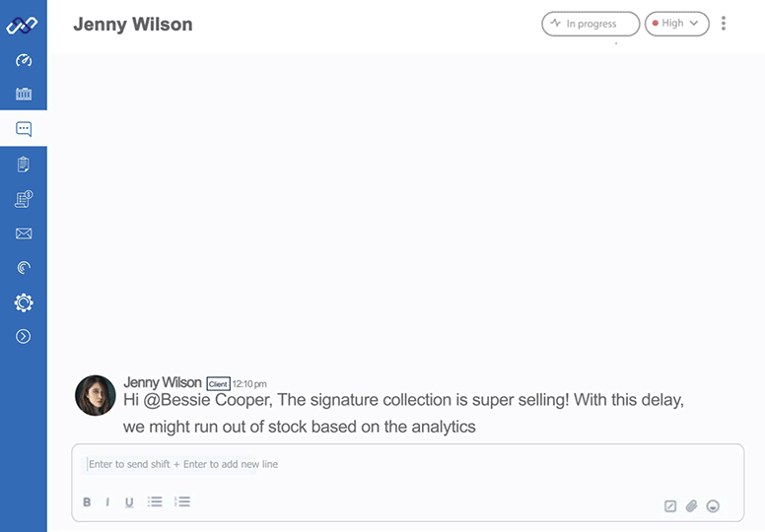This screenshot has height=532, width=765.
Task: Open the High priority dropdown
Action: click(676, 24)
